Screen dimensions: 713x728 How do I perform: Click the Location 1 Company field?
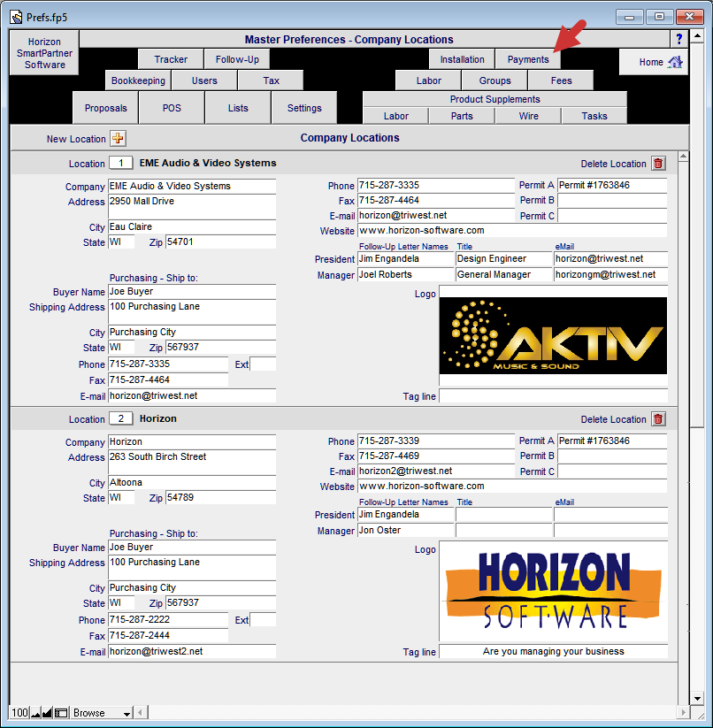pos(192,186)
